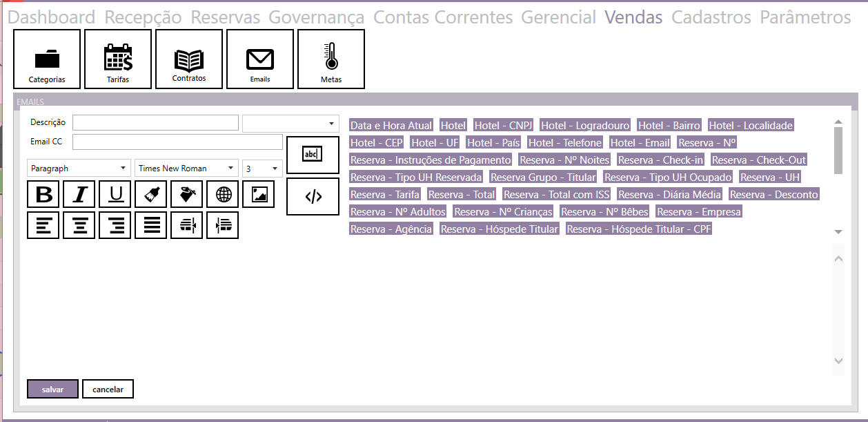Click the paint bucket fill icon
This screenshot has width=868, height=422.
(x=187, y=195)
